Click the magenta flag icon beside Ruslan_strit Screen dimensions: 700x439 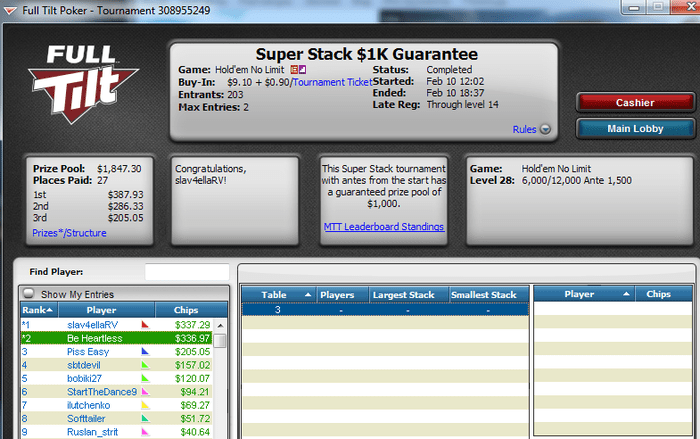pyautogui.click(x=145, y=432)
